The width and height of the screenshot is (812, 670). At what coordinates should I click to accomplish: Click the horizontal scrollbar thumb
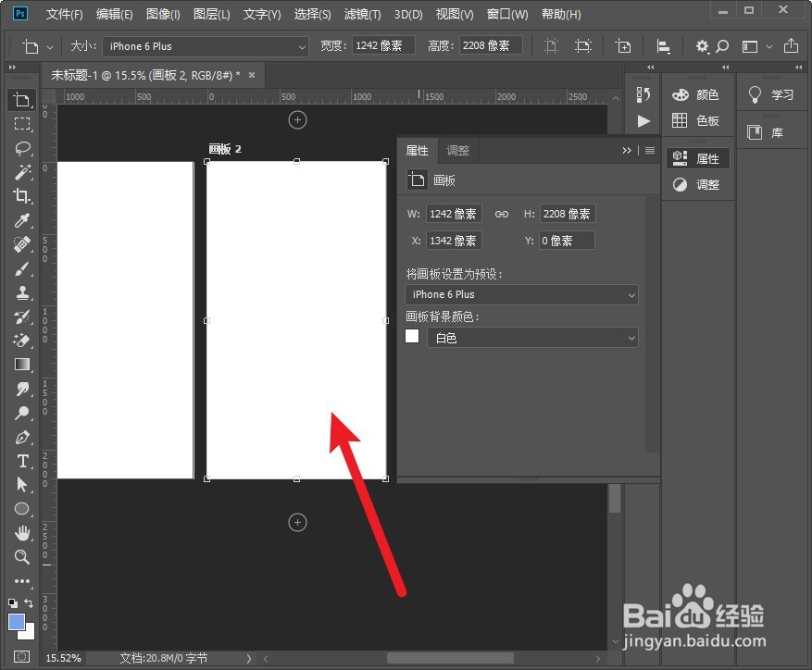click(x=450, y=658)
